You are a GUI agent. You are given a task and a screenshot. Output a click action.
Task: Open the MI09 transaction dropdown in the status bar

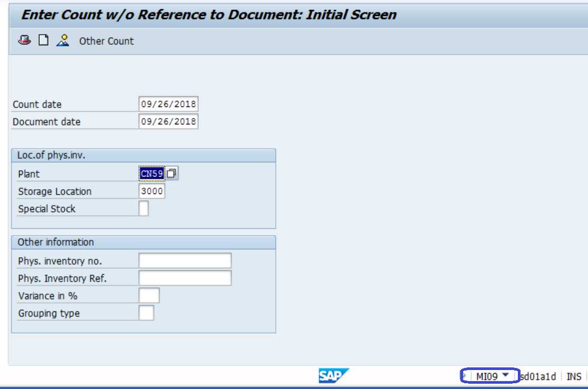(x=505, y=375)
